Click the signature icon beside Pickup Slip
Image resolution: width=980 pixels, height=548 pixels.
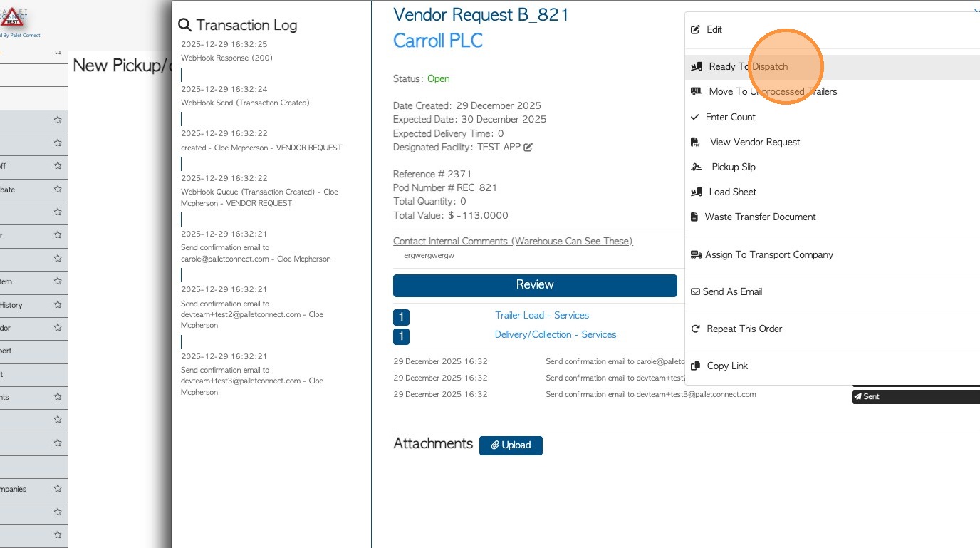(x=697, y=167)
